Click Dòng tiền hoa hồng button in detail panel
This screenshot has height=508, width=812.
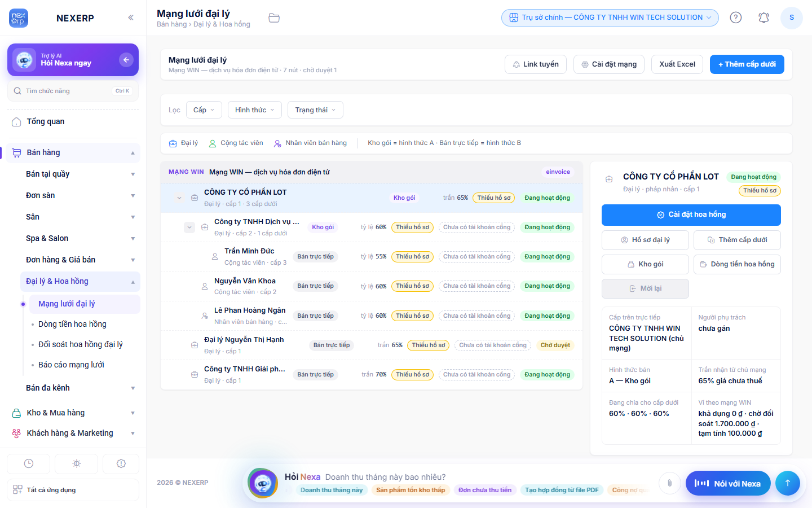click(738, 264)
